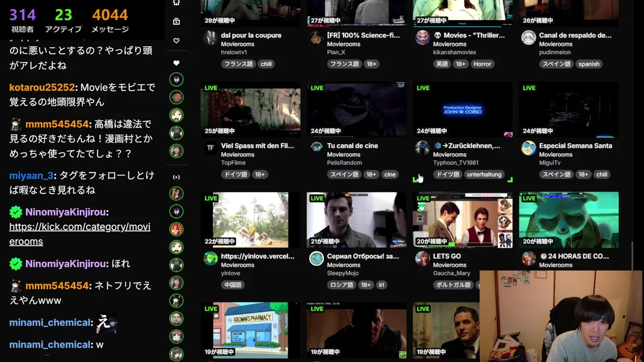This screenshot has width=644, height=362.
Task: Select ドイツ語 tag on TopFilme stream
Action: (235, 174)
